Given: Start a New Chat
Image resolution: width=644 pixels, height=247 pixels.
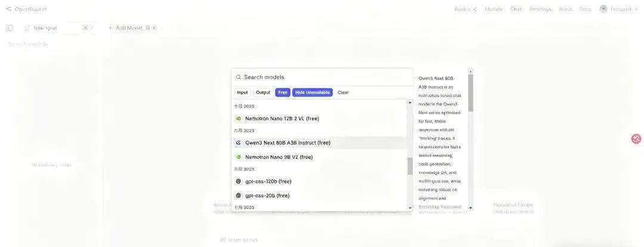Looking at the screenshot, I should coord(58,28).
